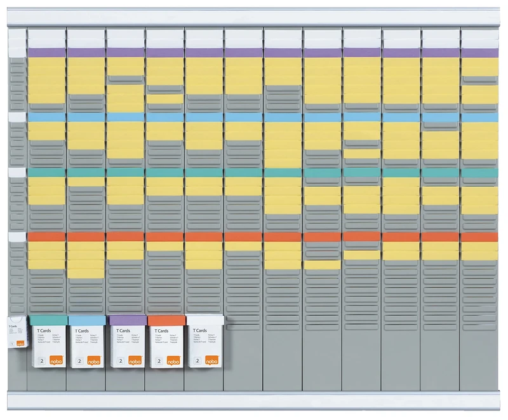
Task: Select the blue card in the first wide column
Action: tap(46, 117)
